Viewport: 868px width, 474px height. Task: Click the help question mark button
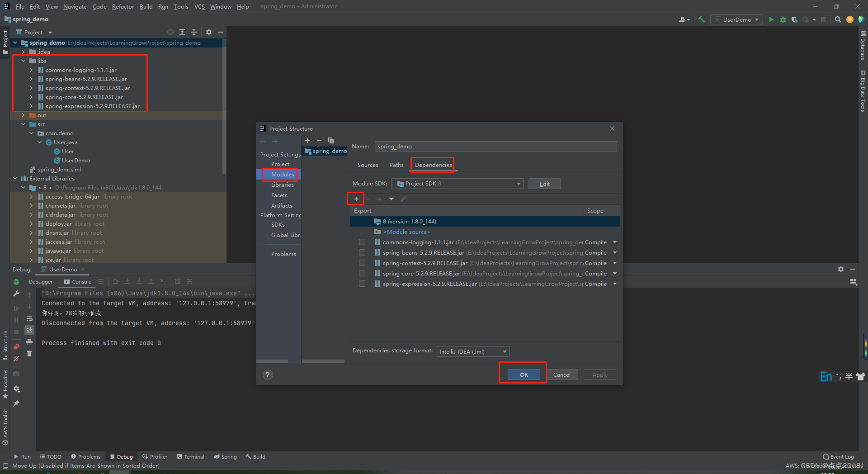pyautogui.click(x=268, y=374)
